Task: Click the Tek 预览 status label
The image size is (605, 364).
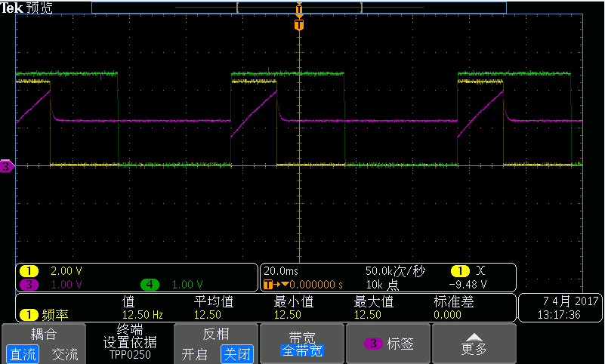Action: click(26, 8)
